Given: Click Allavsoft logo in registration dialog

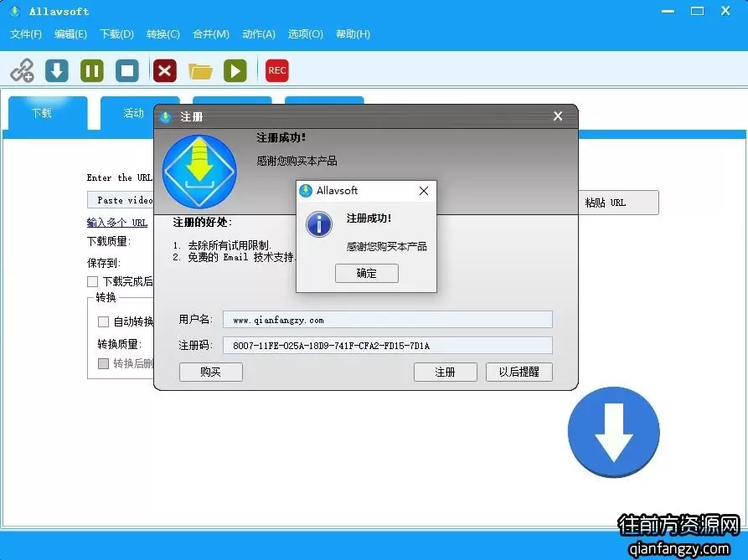Looking at the screenshot, I should pyautogui.click(x=199, y=172).
